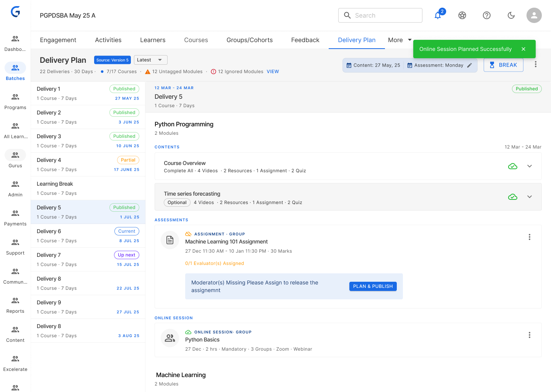Switch to the Groups/Cohorts tab
This screenshot has height=392, width=551.
tap(249, 40)
